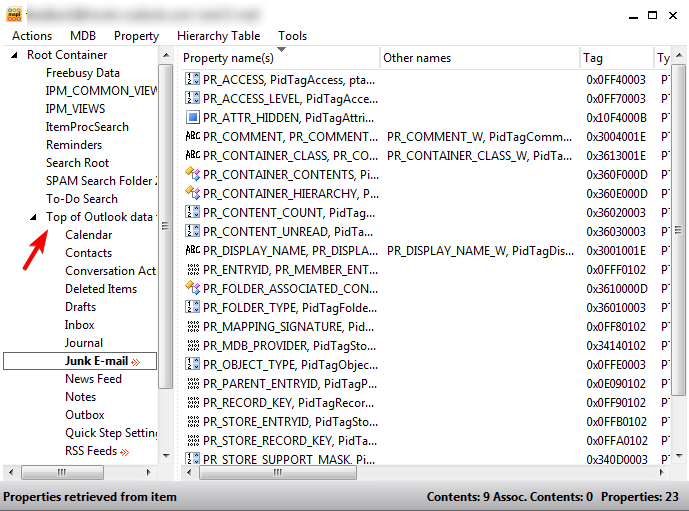Image resolution: width=689 pixels, height=511 pixels.
Task: Select the Drafts folder
Action: (x=80, y=307)
